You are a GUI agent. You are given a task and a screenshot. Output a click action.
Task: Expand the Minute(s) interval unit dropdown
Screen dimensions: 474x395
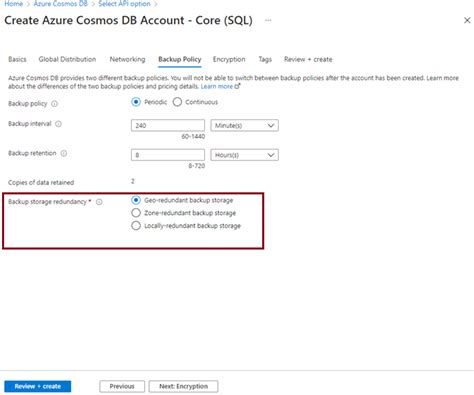244,126
